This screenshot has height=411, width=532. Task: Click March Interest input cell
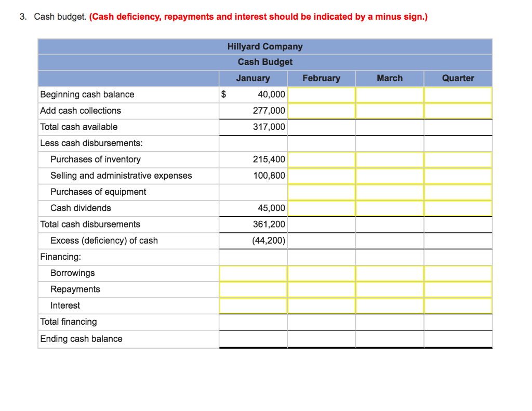390,306
